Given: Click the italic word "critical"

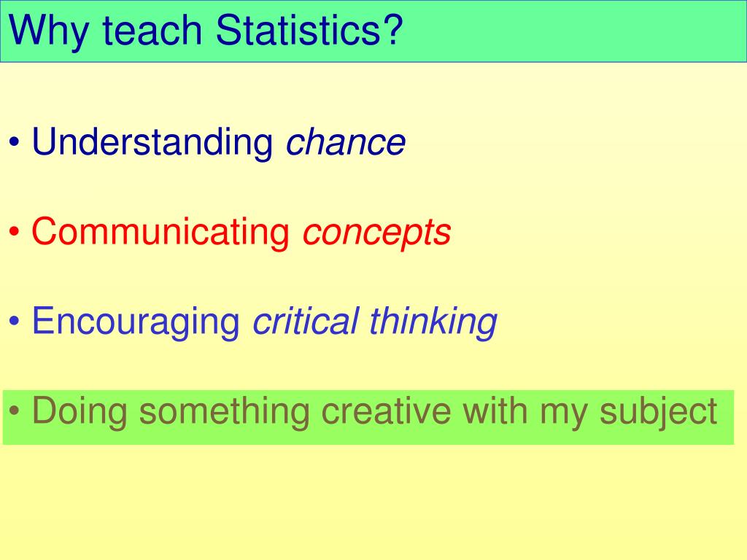Looking at the screenshot, I should (306, 321).
